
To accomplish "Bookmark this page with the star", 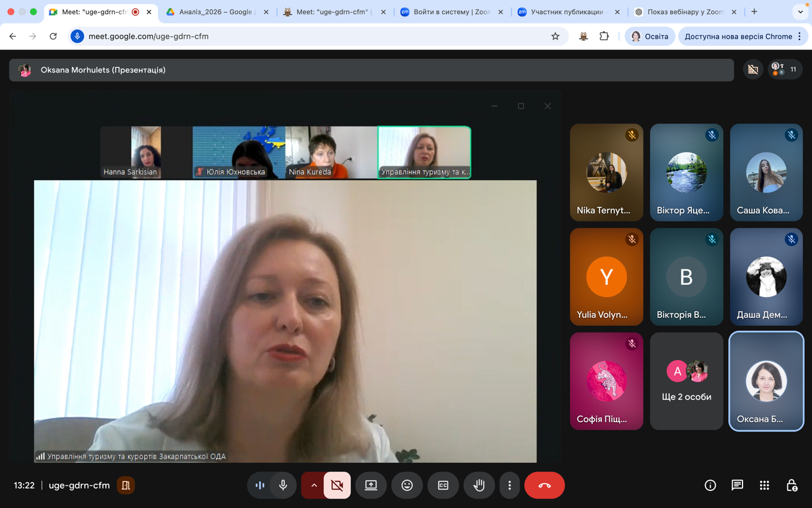I will [x=555, y=36].
